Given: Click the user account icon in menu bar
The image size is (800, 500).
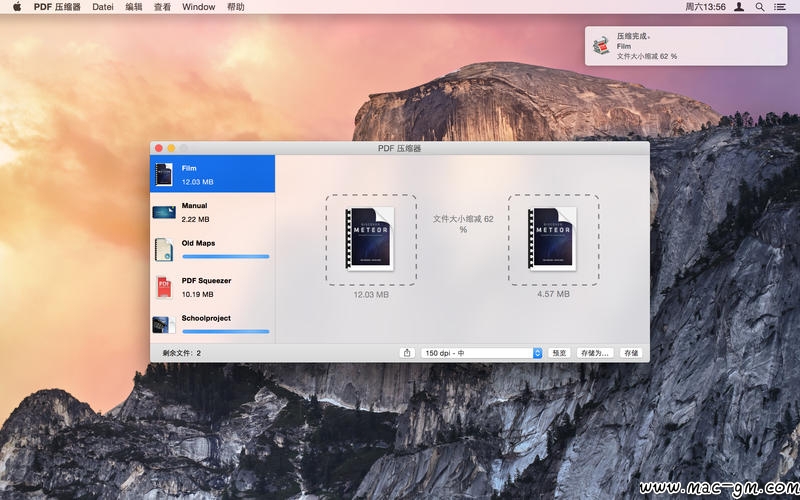Looking at the screenshot, I should [739, 7].
